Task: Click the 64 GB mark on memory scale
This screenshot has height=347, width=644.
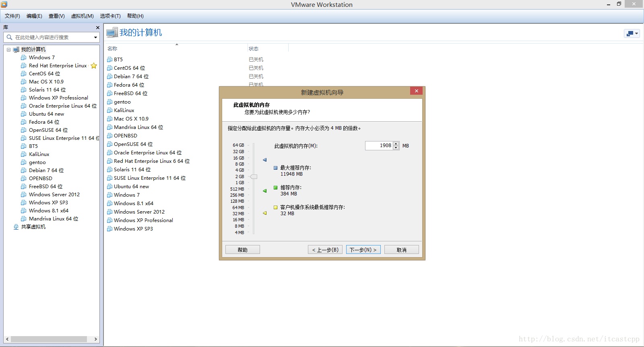Action: pos(238,145)
